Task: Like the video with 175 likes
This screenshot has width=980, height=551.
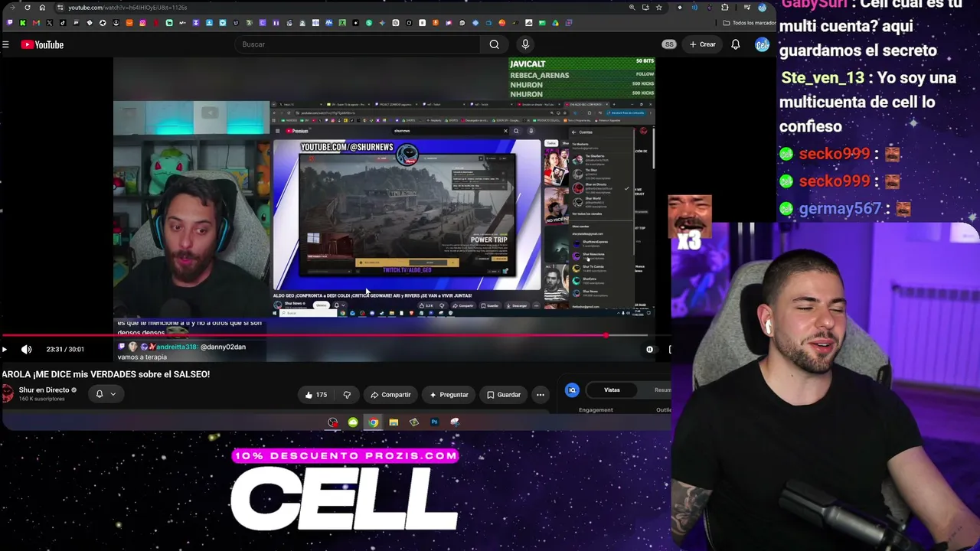Action: [316, 395]
